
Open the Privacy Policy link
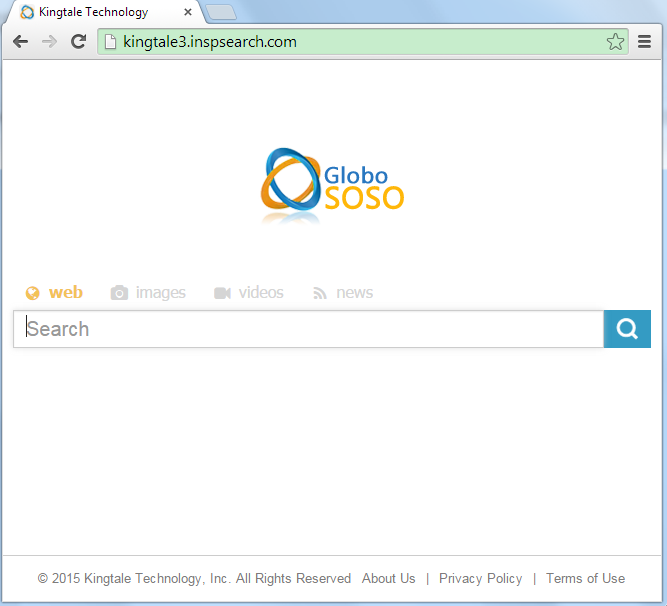480,578
